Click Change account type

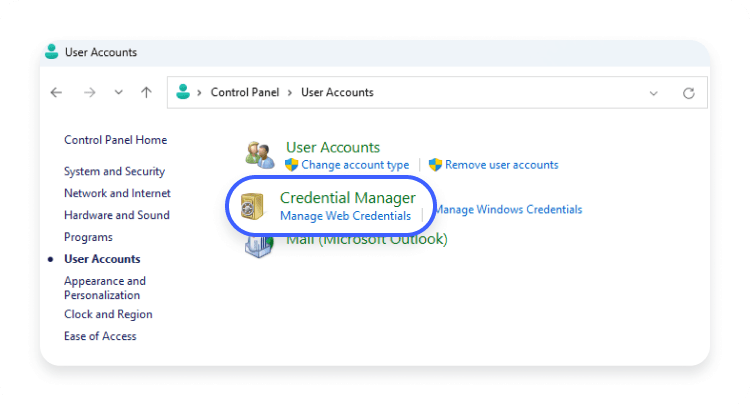355,165
